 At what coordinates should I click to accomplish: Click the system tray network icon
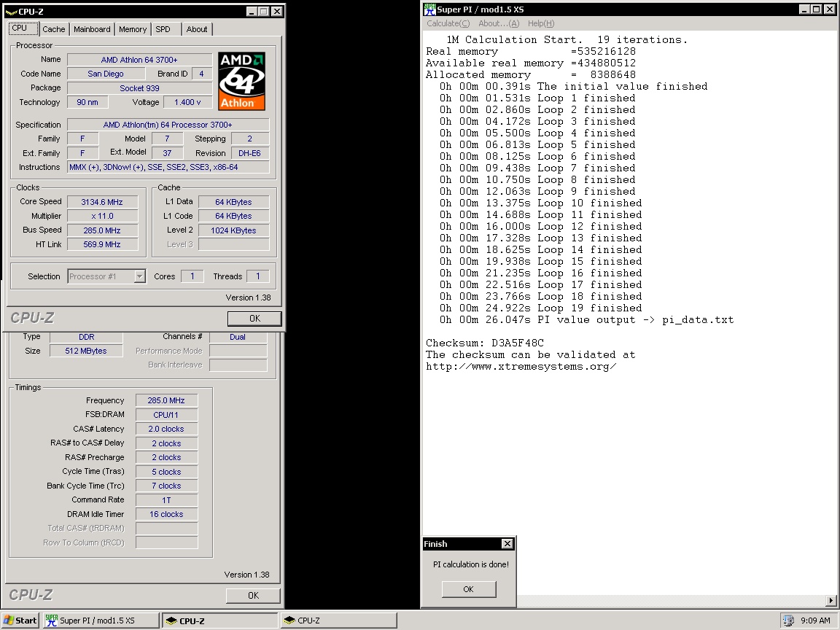(788, 621)
